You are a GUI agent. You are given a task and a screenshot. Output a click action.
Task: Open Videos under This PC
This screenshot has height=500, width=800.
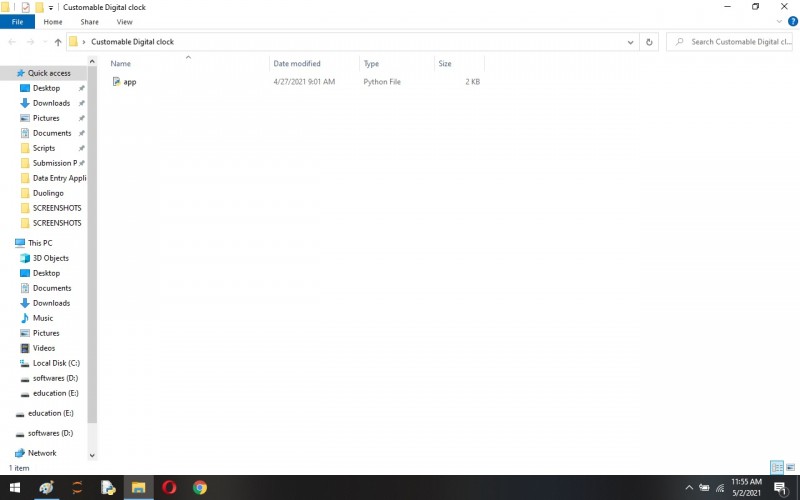pos(43,348)
